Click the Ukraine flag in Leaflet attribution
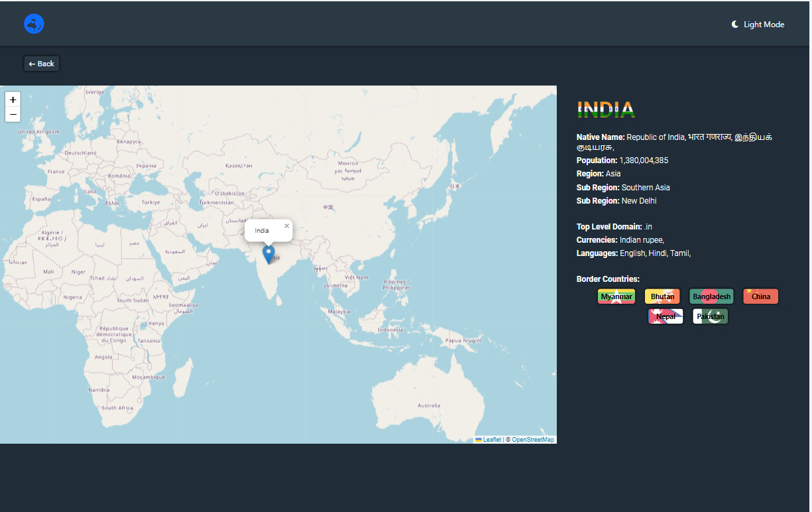 coord(479,439)
